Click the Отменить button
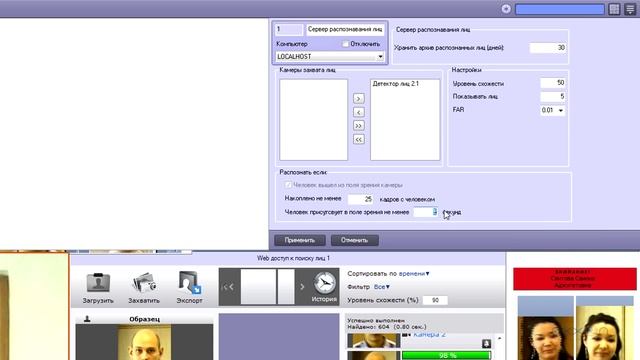This screenshot has width=640, height=360. tap(354, 240)
